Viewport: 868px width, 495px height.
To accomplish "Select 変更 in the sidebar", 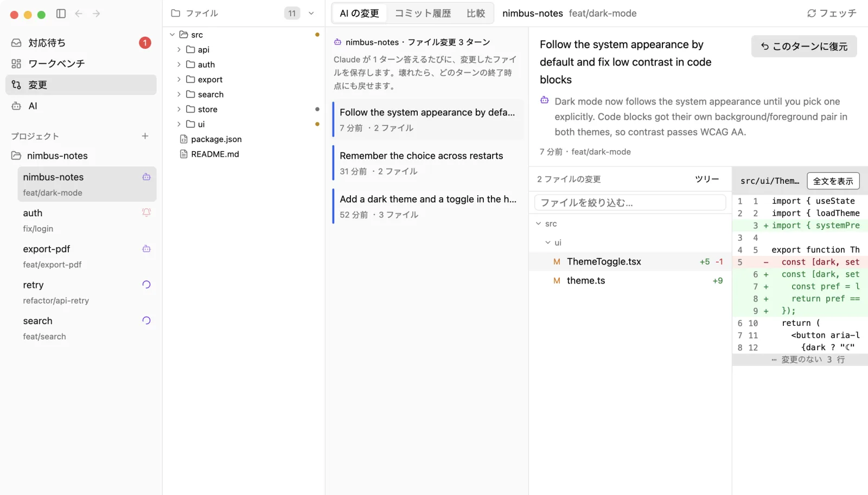I will coord(81,85).
